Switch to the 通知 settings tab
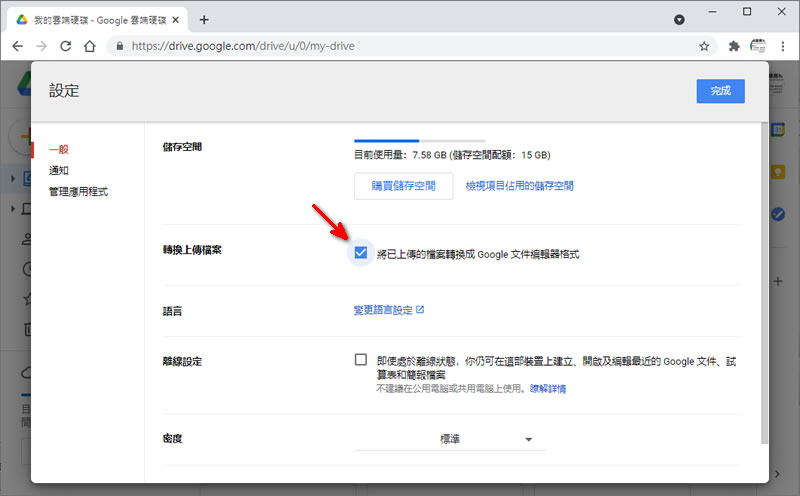Screen dimensions: 800x496 click(x=59, y=170)
